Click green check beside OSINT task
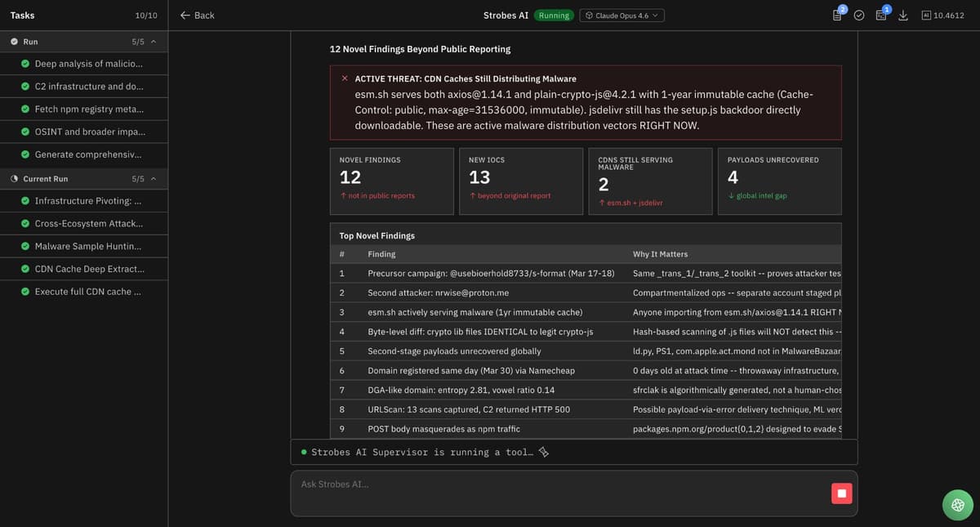Image resolution: width=980 pixels, height=527 pixels. click(x=25, y=132)
